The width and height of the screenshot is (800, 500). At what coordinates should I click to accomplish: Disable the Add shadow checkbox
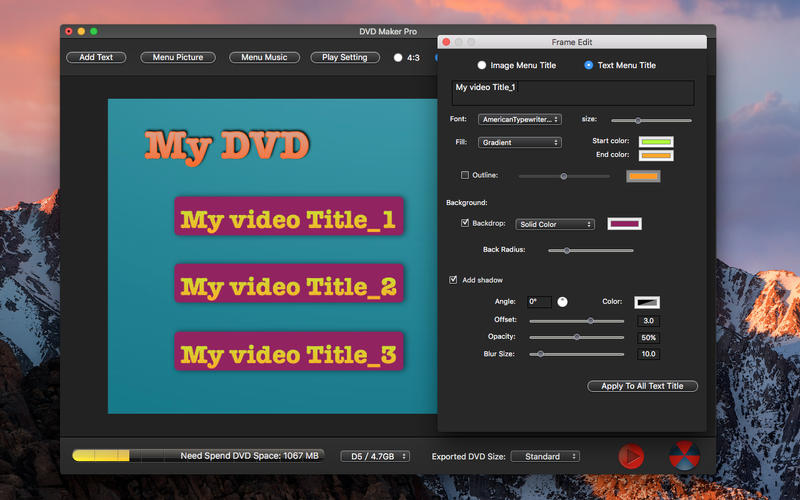point(454,280)
